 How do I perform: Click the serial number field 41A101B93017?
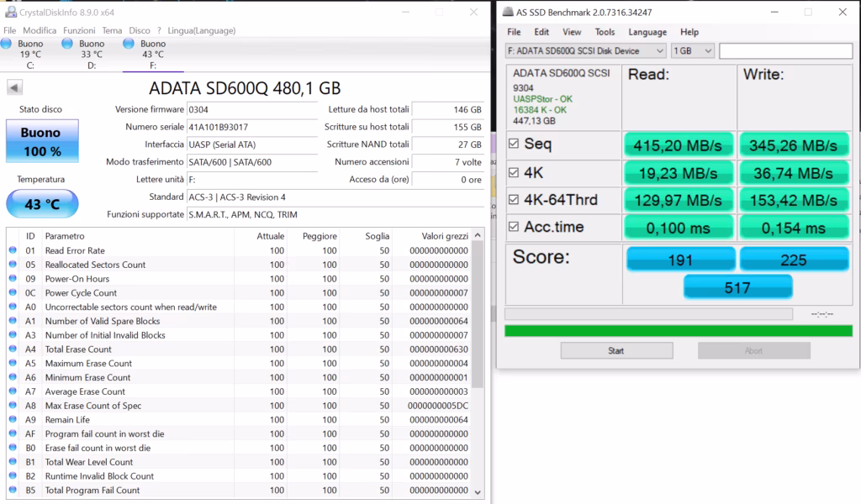[252, 127]
